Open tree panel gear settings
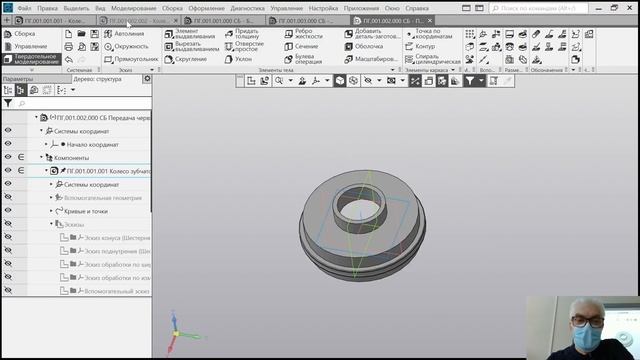This screenshot has width=640, height=360. coord(147,79)
